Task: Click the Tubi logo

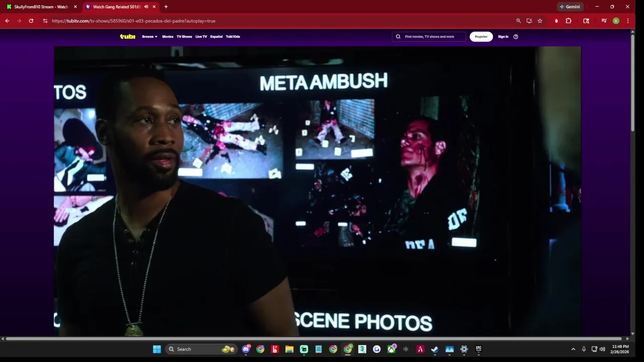Action: click(127, 36)
